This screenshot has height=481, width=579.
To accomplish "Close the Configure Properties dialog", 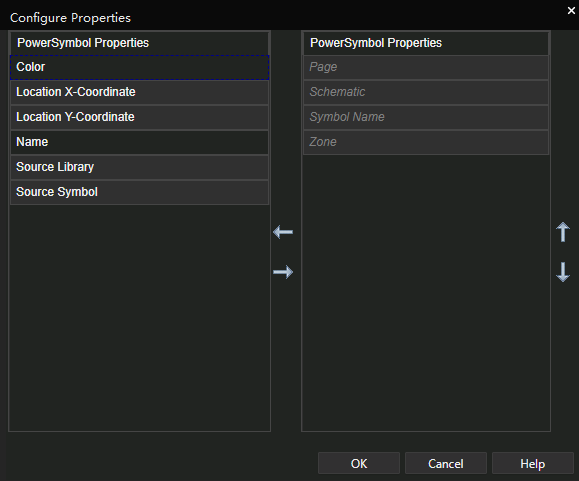I will pos(571,11).
